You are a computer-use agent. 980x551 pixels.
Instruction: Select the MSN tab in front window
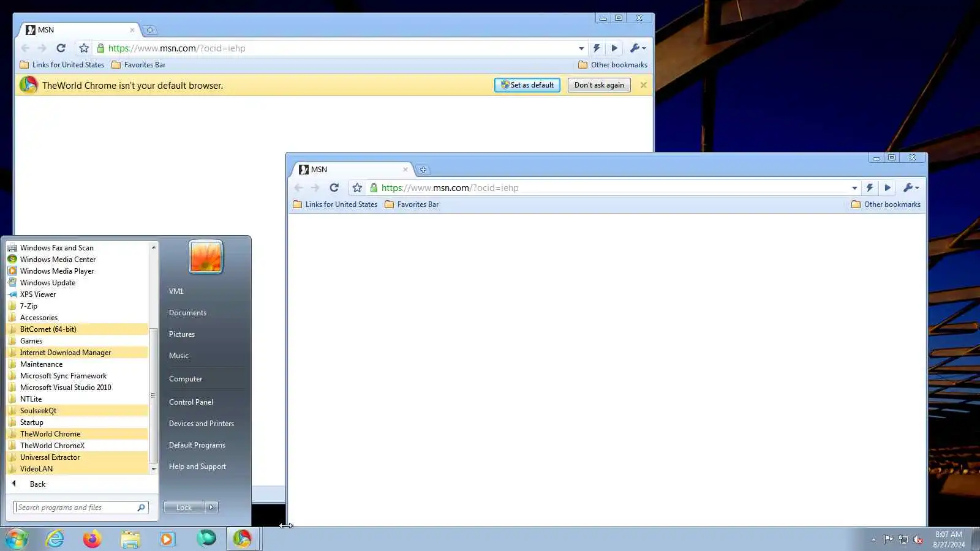(352, 170)
